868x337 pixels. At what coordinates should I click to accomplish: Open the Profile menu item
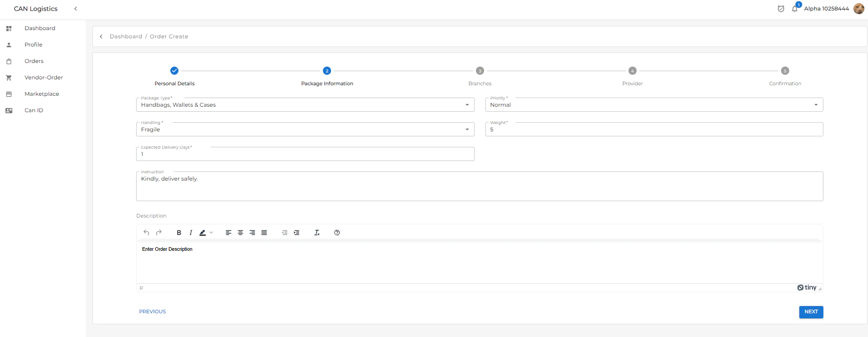tap(34, 45)
